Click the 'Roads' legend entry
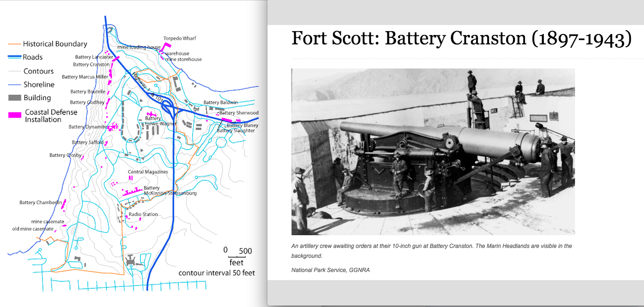The width and height of the screenshot is (644, 307). tap(33, 57)
